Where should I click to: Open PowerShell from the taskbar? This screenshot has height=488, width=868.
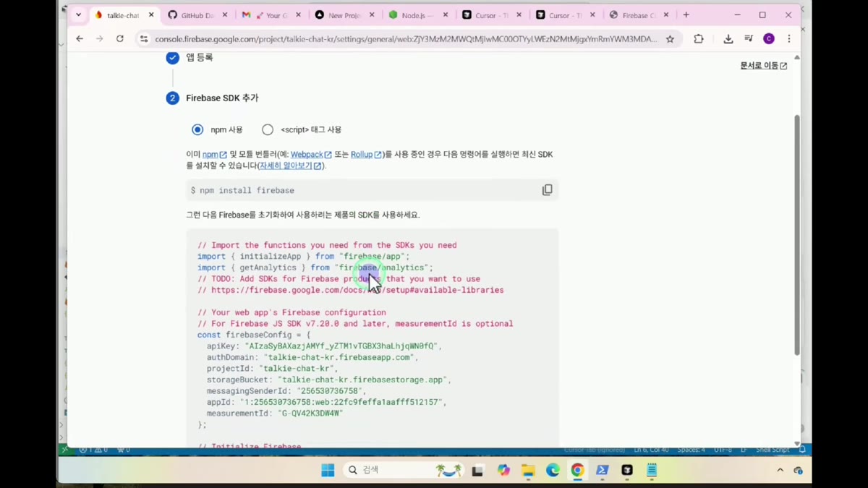602,470
